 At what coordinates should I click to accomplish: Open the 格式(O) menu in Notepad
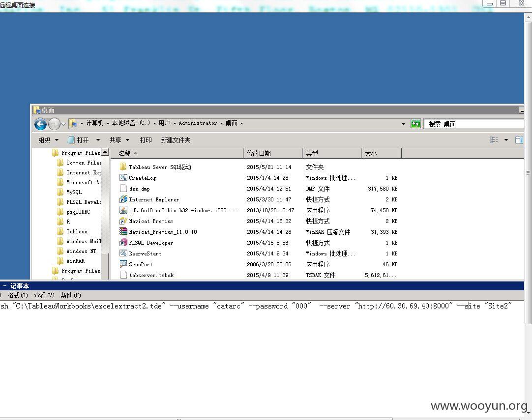18,295
